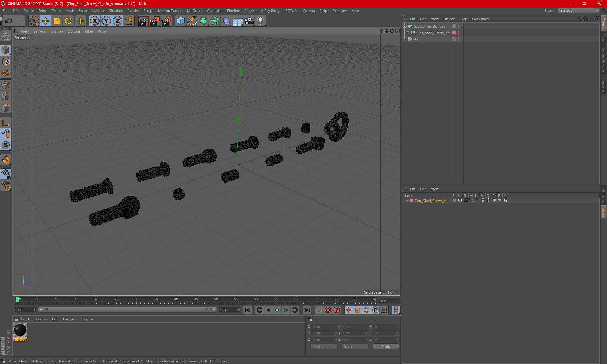
Task: Open the Texture menu in material manager
Action: click(88, 319)
